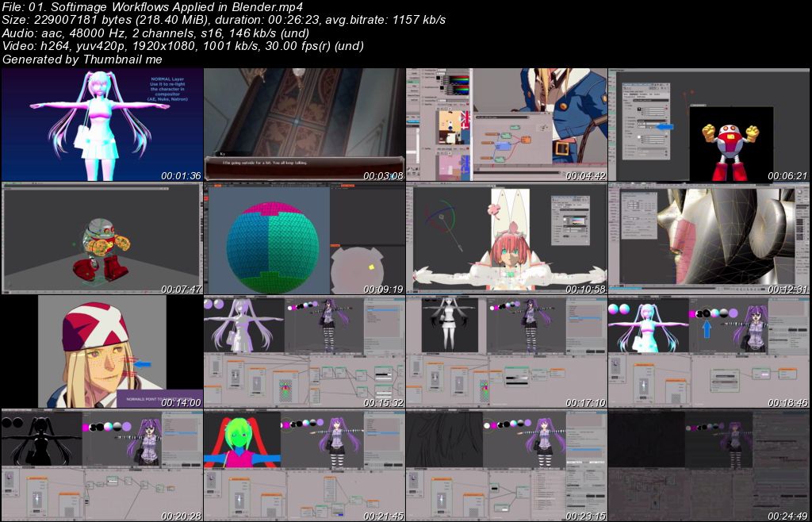This screenshot has width=812, height=522.
Task: Open the thumbnail stamped 00:01:36
Action: coord(102,125)
